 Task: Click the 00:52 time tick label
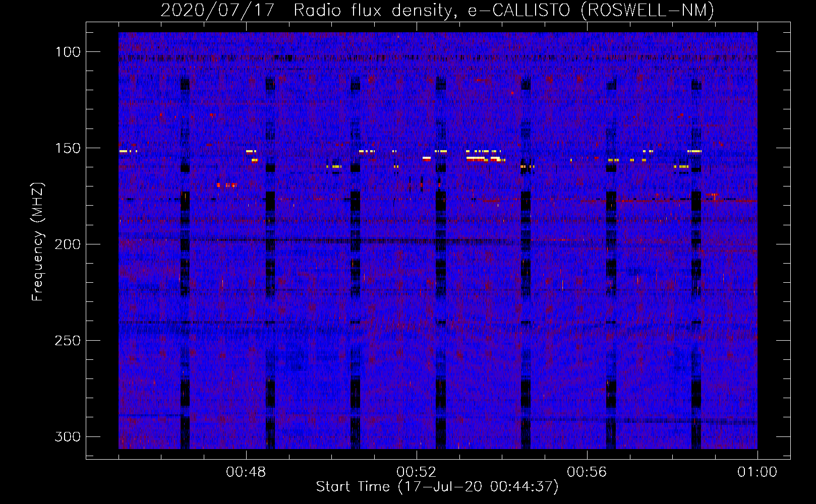point(417,472)
